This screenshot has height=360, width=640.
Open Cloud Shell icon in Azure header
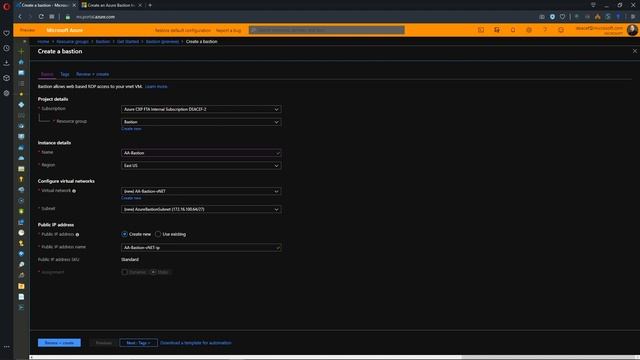click(x=481, y=30)
